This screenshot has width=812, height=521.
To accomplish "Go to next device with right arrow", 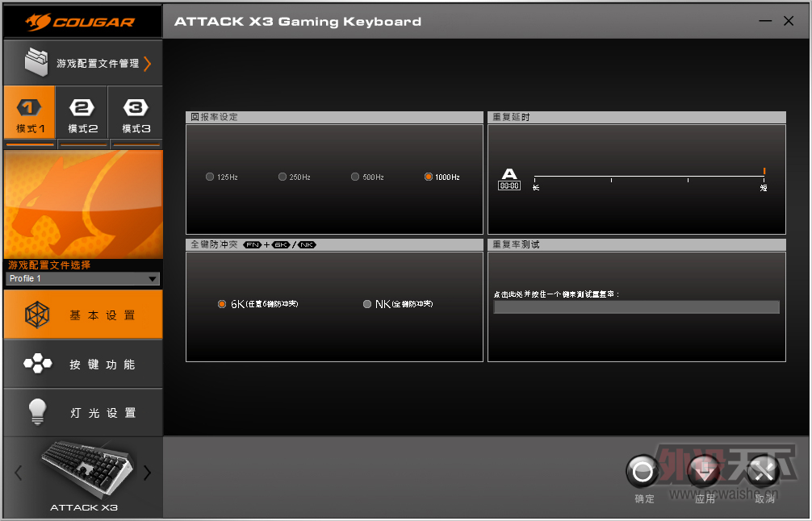I will pos(147,473).
